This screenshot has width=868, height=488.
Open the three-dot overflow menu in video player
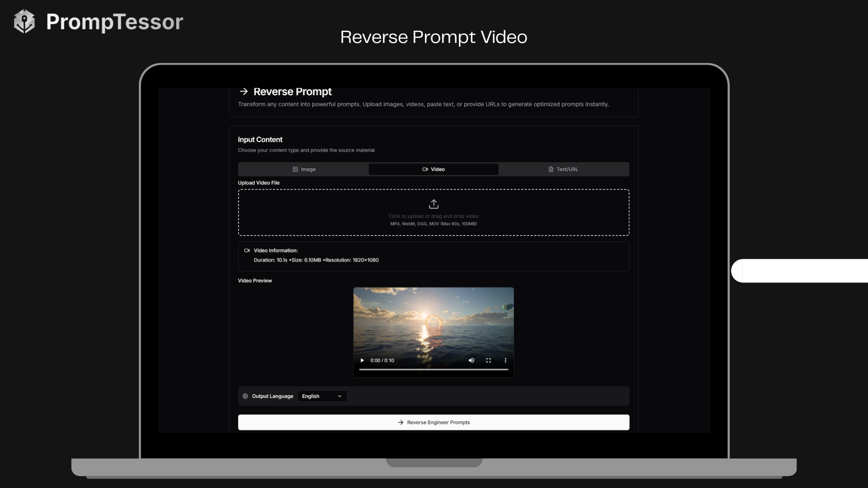pyautogui.click(x=505, y=360)
